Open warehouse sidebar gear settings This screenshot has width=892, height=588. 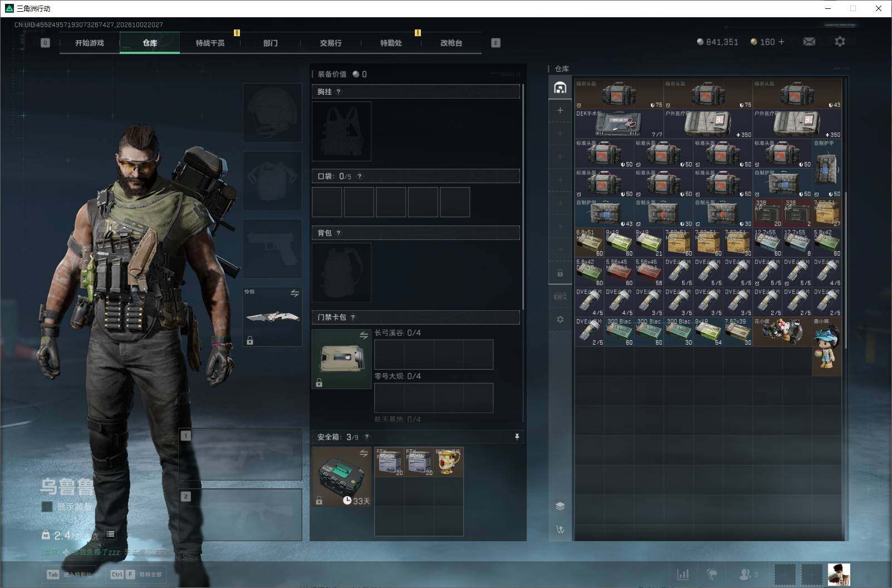coord(560,320)
